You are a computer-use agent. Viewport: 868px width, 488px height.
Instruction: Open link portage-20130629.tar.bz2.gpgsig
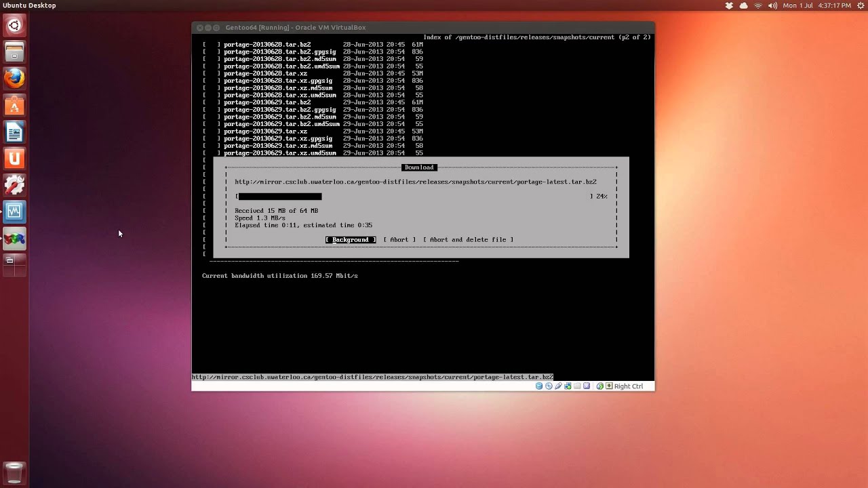279,110
